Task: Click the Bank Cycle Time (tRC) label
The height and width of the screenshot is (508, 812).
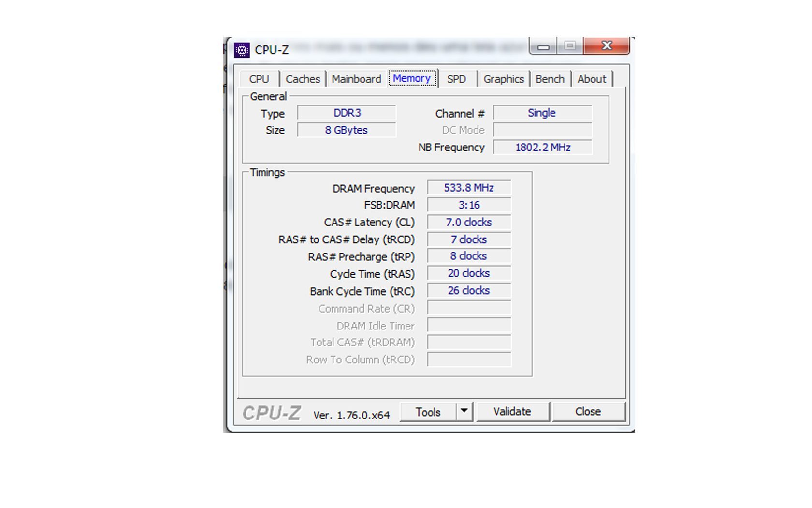Action: [x=362, y=292]
